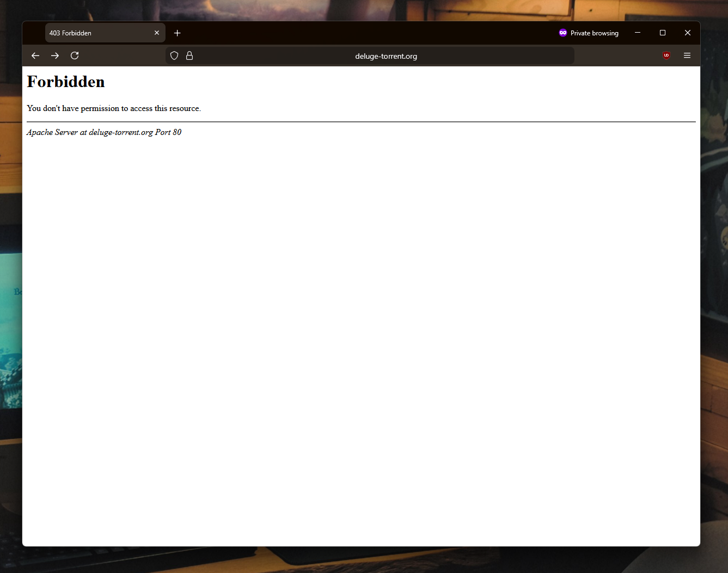Close the Firefox window
728x573 pixels.
(688, 33)
